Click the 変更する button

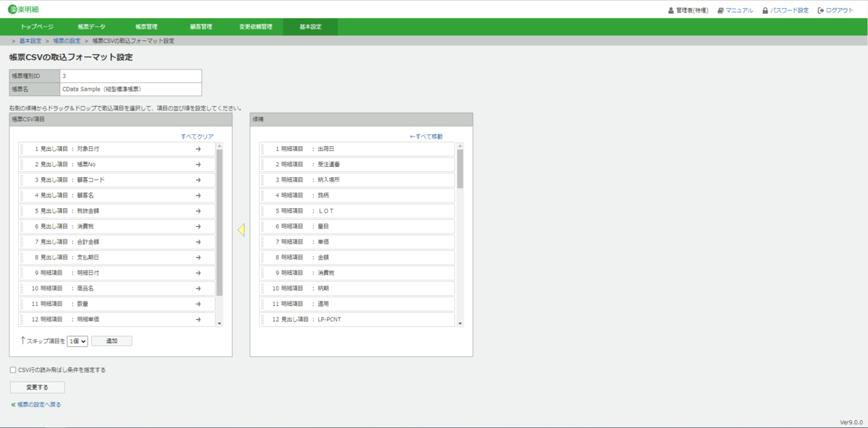pyautogui.click(x=38, y=387)
